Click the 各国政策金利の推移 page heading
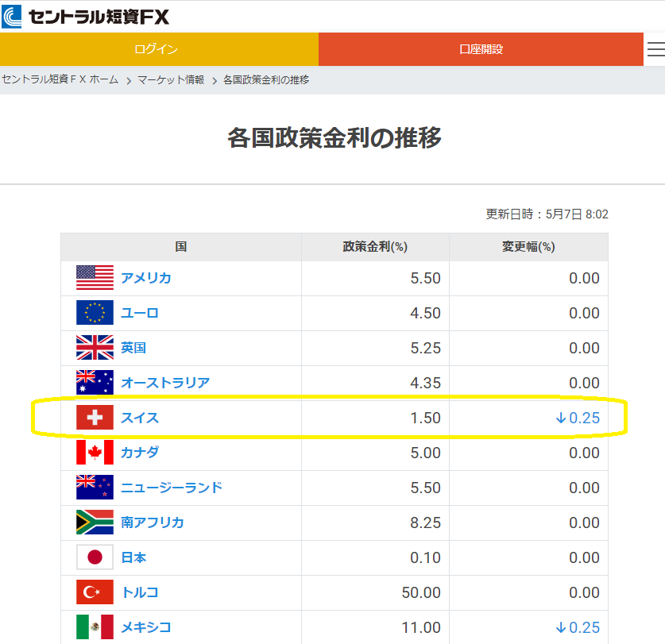The height and width of the screenshot is (644, 665). click(x=334, y=138)
